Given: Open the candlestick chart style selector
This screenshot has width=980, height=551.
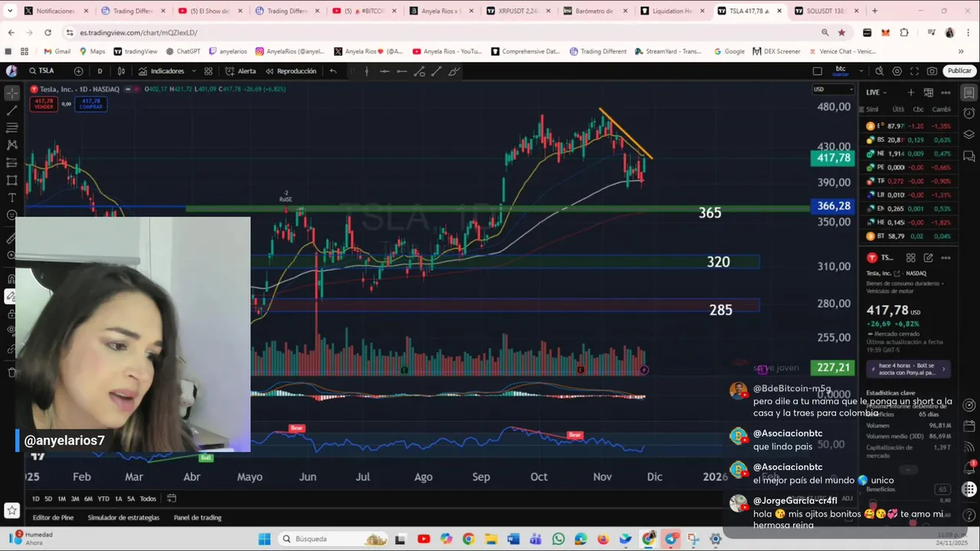Looking at the screenshot, I should 121,71.
